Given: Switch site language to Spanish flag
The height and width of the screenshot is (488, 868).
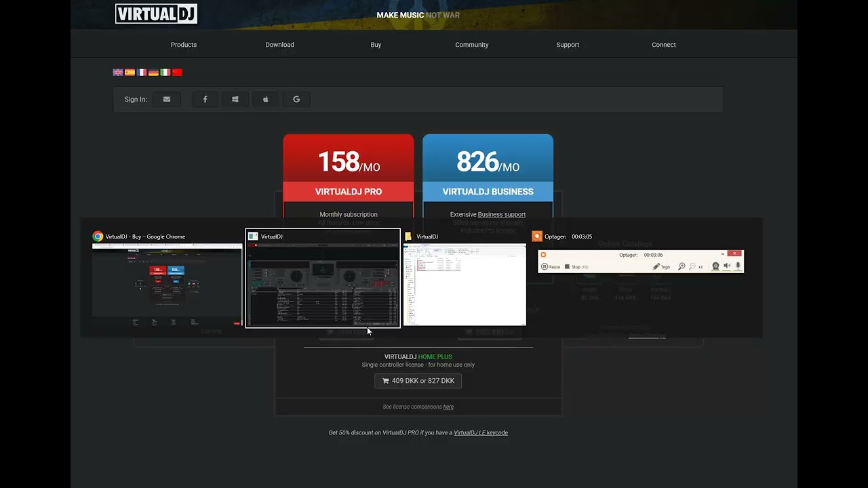Looking at the screenshot, I should coord(130,73).
